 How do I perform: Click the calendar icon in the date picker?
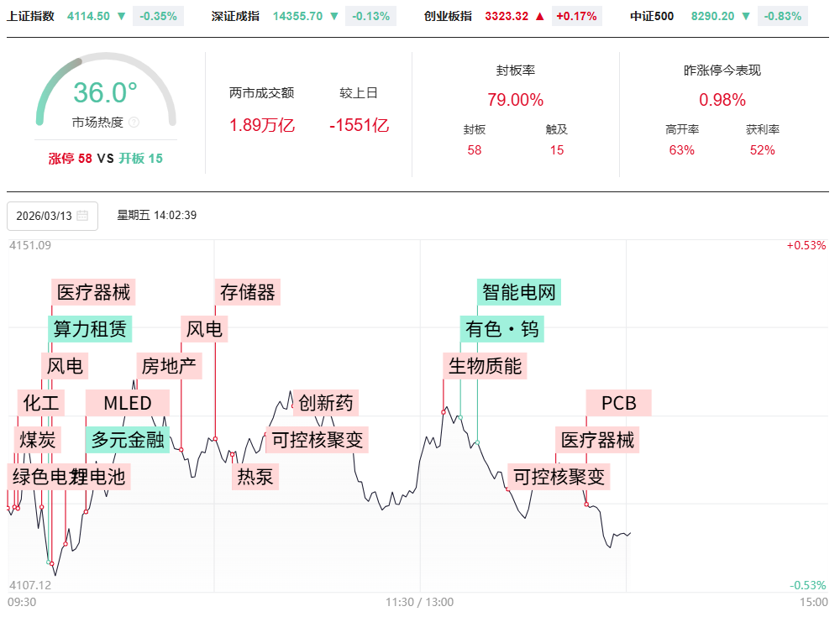coord(82,216)
